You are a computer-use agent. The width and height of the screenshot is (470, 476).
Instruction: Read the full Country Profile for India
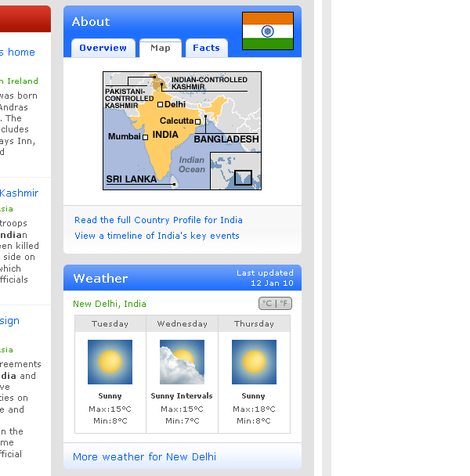pos(158,220)
